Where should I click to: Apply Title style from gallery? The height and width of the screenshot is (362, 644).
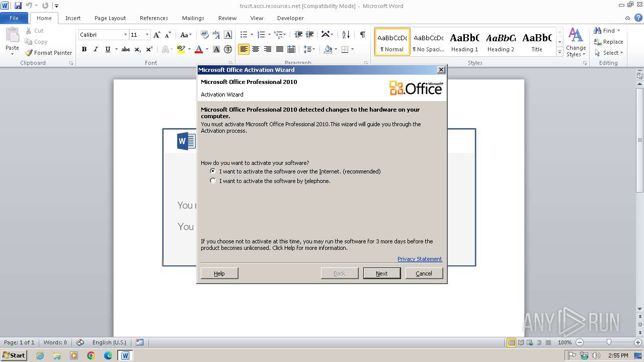click(x=537, y=42)
